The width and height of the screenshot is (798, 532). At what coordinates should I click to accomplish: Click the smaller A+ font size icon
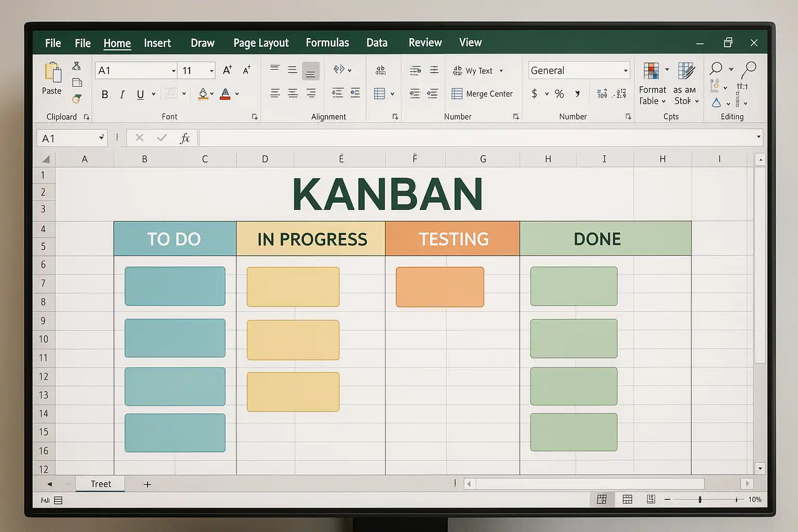[246, 70]
